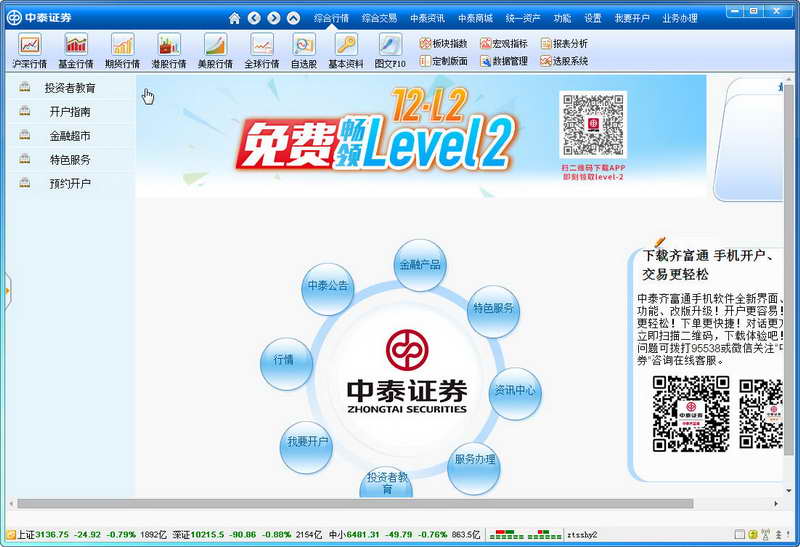Navigate forward with right arrow icon
The image size is (800, 547).
pyautogui.click(x=274, y=18)
